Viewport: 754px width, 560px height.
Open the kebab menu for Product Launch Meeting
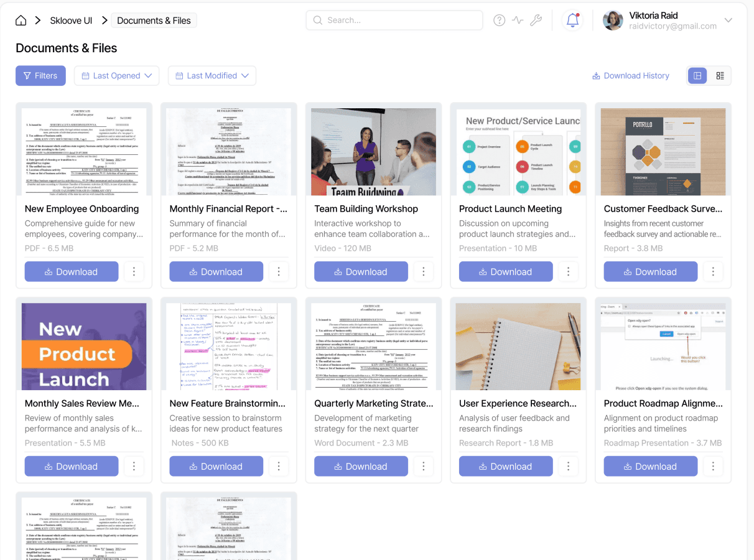point(568,272)
